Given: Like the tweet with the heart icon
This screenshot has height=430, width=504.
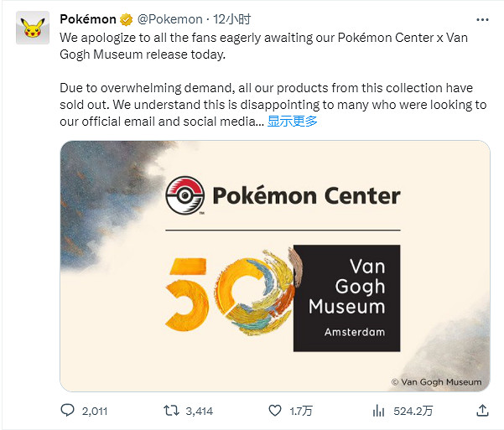Looking at the screenshot, I should [274, 411].
